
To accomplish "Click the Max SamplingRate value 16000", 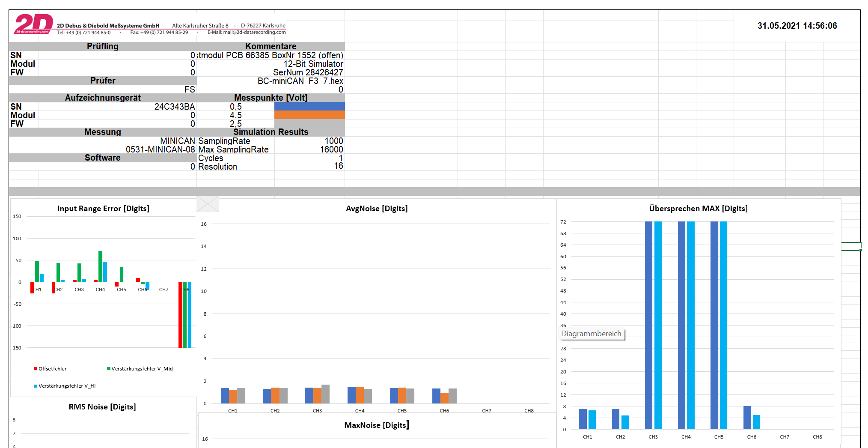I will pyautogui.click(x=331, y=149).
